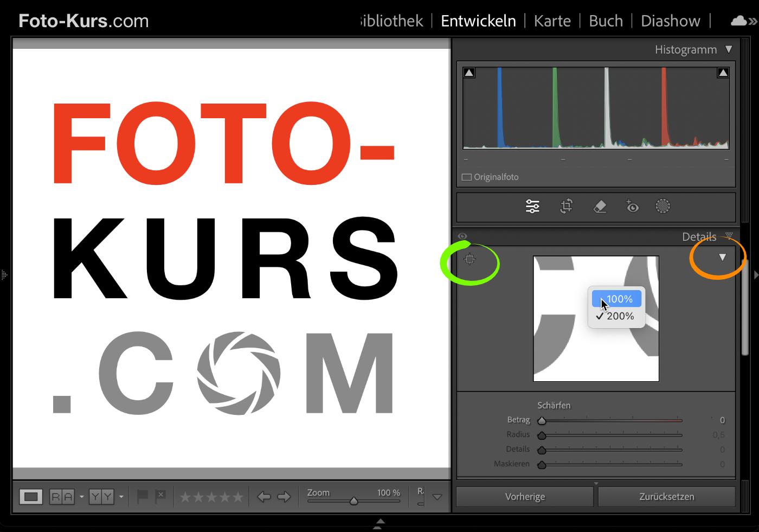This screenshot has width=759, height=532.
Task: Open the Karte module
Action: [x=552, y=21]
